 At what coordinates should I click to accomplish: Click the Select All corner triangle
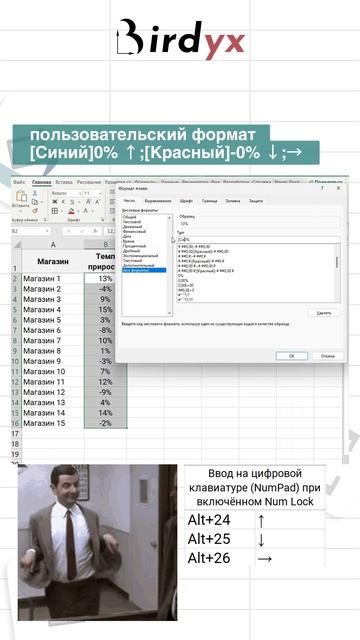click(x=17, y=244)
